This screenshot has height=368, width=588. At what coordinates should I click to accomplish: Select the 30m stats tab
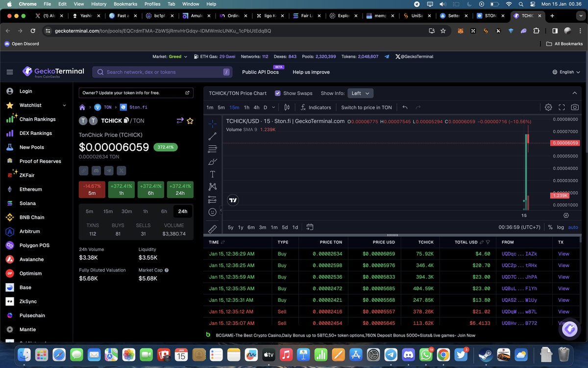tap(127, 211)
